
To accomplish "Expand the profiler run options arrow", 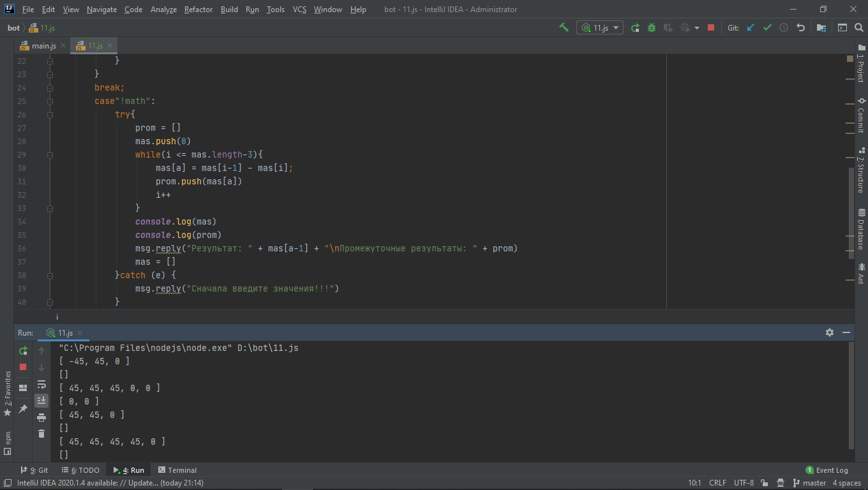I will [697, 28].
